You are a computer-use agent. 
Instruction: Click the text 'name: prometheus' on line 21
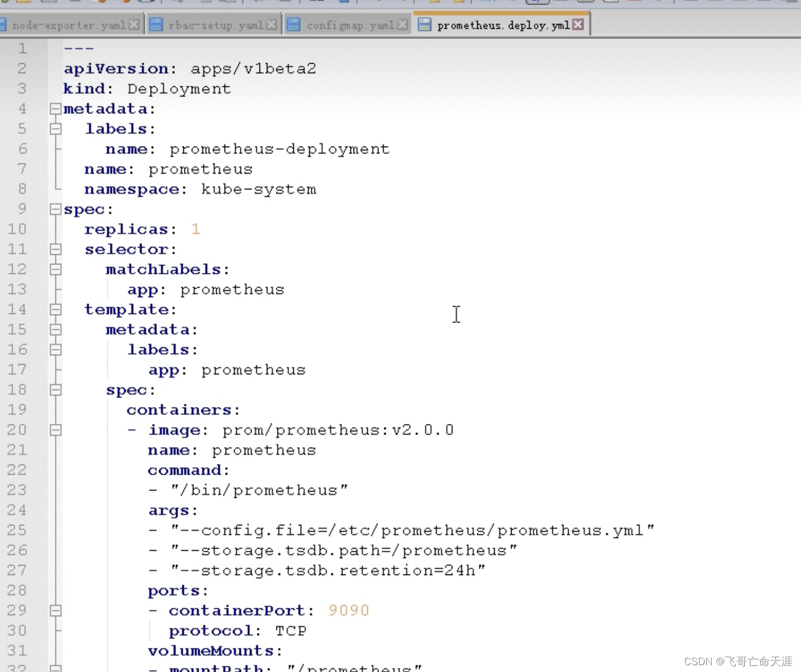coord(232,450)
